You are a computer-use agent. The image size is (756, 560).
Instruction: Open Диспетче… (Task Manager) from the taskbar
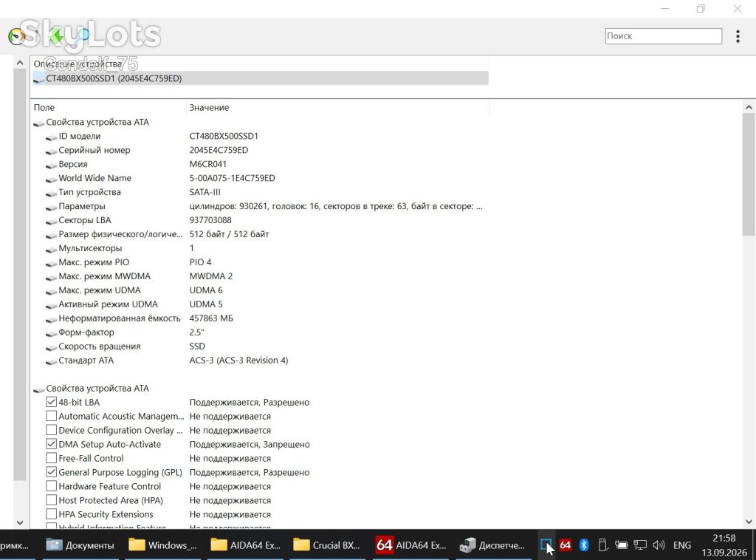[x=492, y=545]
